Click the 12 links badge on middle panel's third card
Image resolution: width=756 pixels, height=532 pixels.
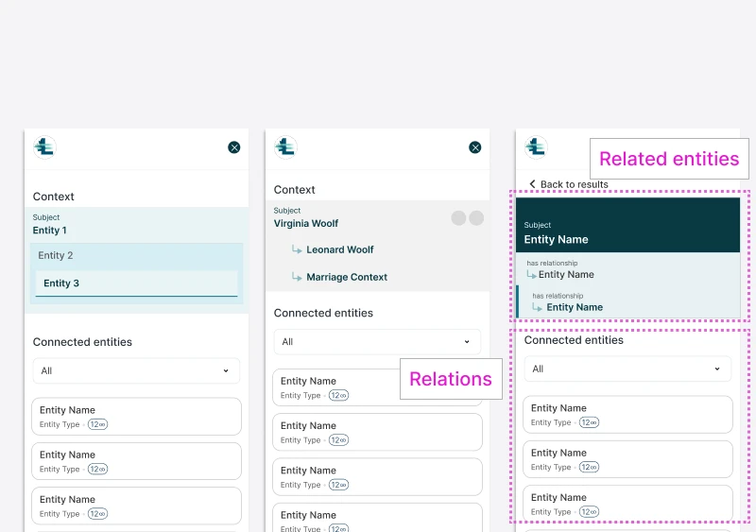[x=338, y=485]
